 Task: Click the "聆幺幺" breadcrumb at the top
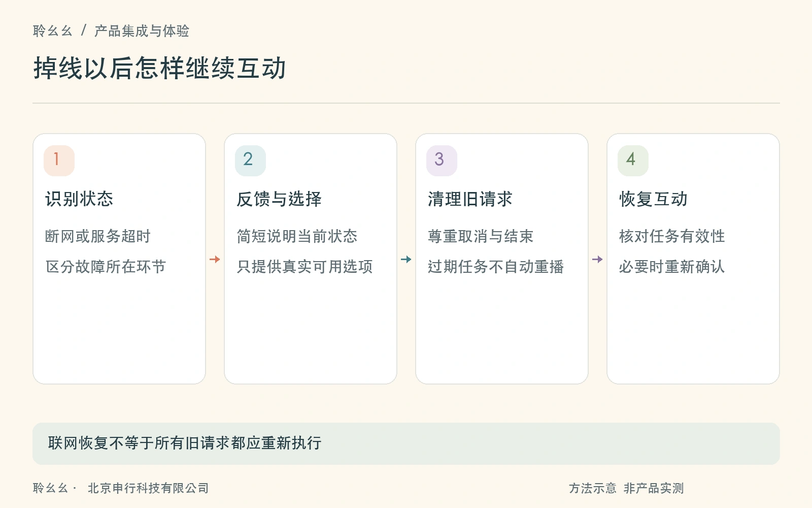tap(53, 31)
